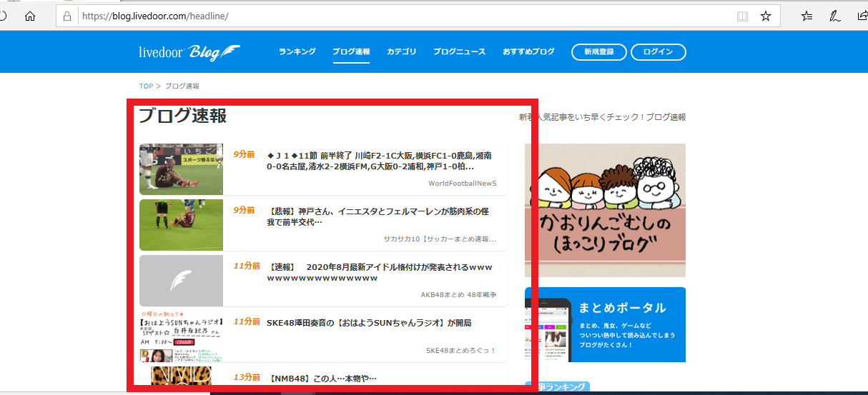Open reading view book icon
The width and height of the screenshot is (868, 395).
click(x=743, y=16)
